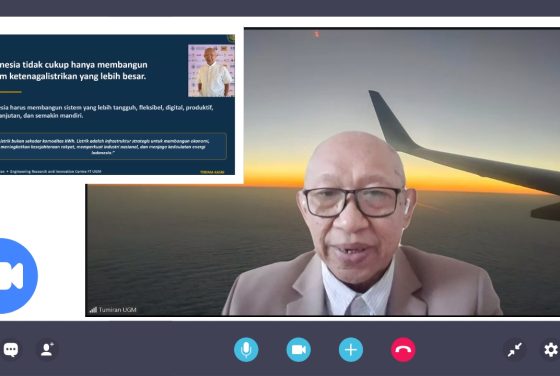The height and width of the screenshot is (376, 560).
Task: Click the plus more options button
Action: tap(351, 350)
